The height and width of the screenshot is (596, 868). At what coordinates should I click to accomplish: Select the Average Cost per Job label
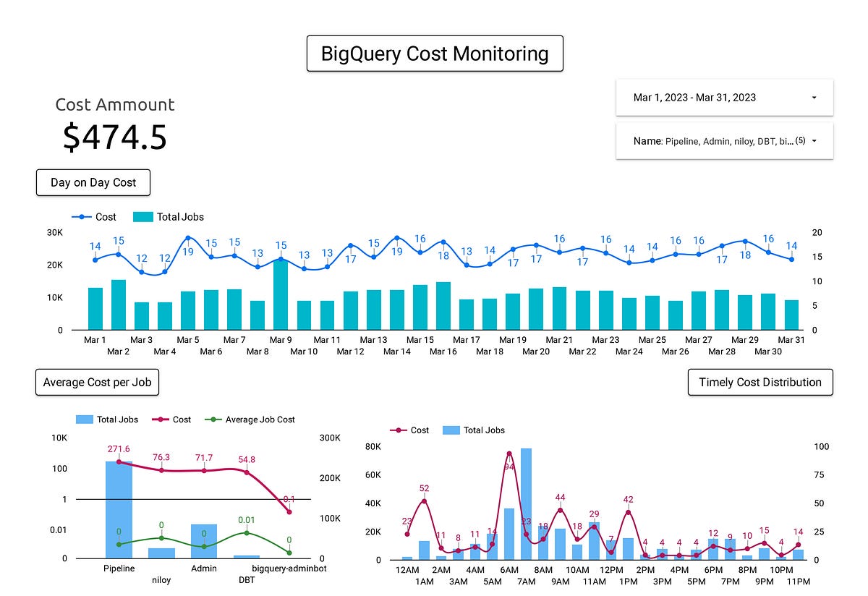pyautogui.click(x=97, y=382)
